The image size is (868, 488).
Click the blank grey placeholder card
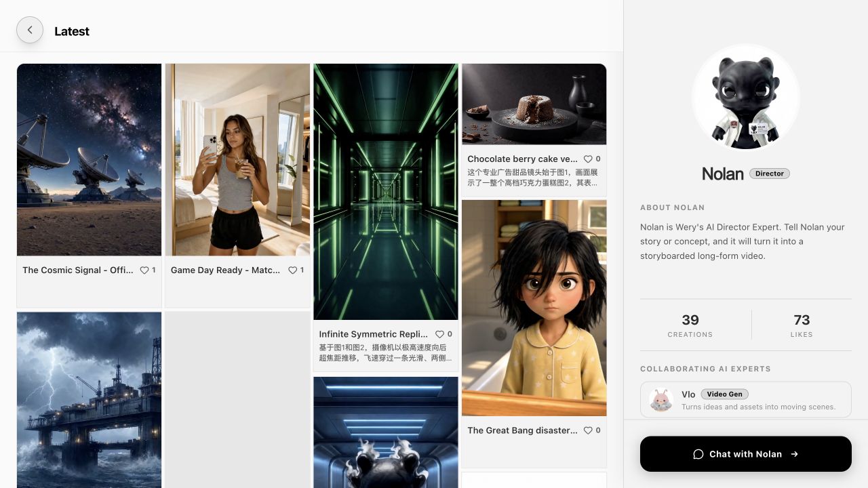click(237, 400)
